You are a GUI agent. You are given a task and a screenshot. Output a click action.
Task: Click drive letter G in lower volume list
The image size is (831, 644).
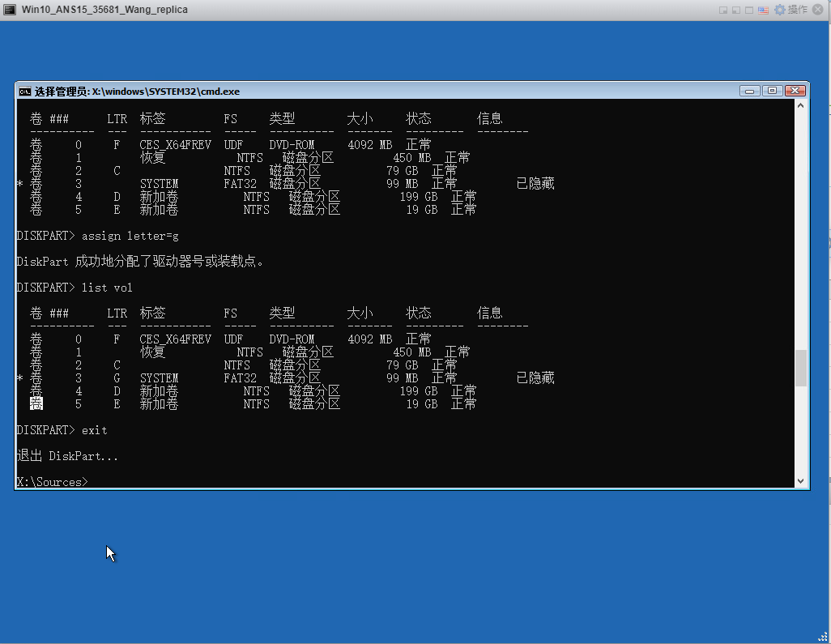pos(117,378)
